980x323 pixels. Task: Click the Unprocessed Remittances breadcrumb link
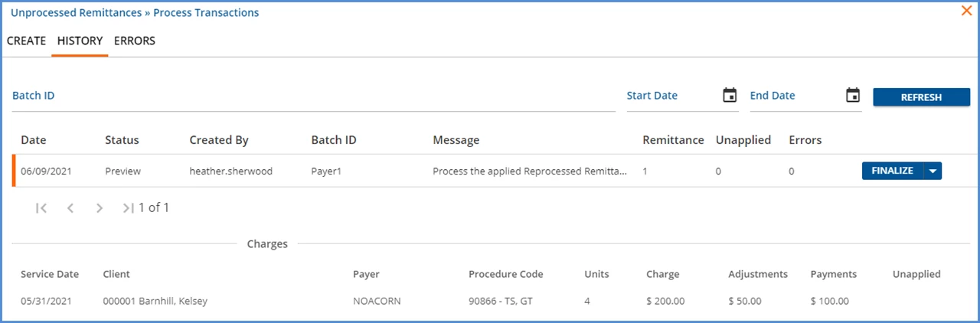click(76, 13)
